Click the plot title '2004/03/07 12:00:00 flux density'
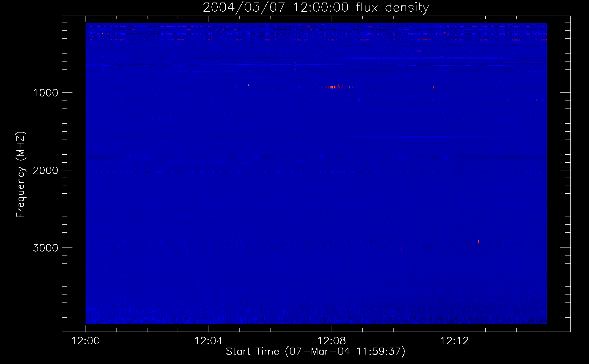Screen dimensions: 589x364 click(x=316, y=8)
